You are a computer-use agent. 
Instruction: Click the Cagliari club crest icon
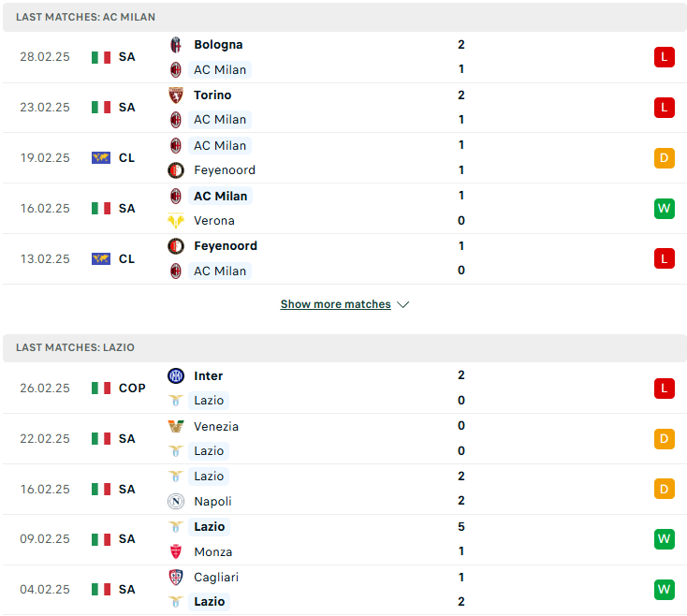pyautogui.click(x=176, y=578)
